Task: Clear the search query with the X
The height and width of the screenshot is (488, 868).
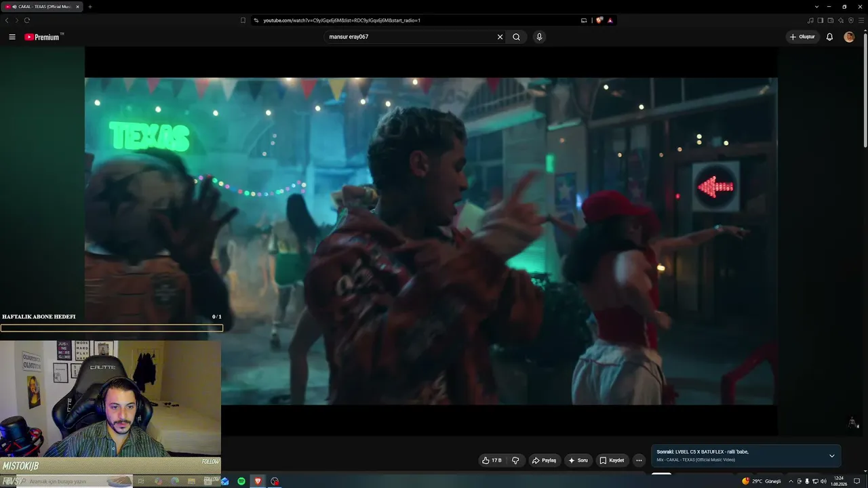Action: pos(500,37)
